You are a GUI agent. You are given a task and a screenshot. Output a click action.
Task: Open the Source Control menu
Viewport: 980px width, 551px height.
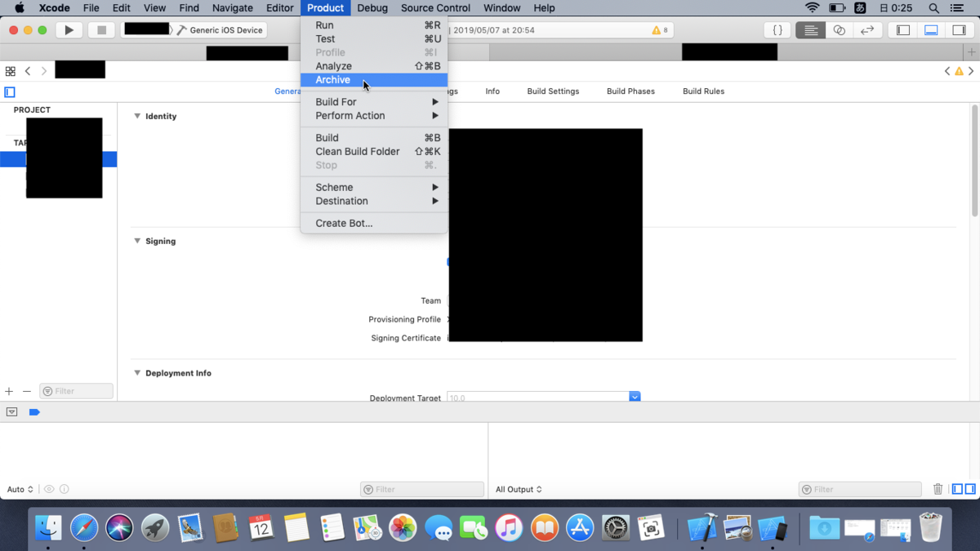coord(435,8)
